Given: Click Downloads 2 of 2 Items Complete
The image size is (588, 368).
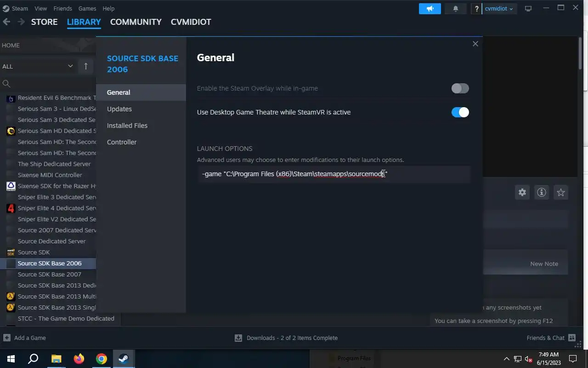Looking at the screenshot, I should (x=292, y=338).
